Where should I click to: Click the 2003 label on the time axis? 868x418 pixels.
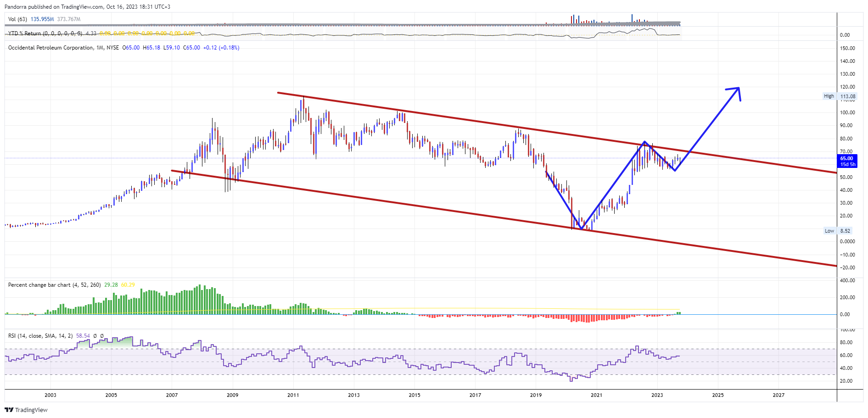[50, 395]
